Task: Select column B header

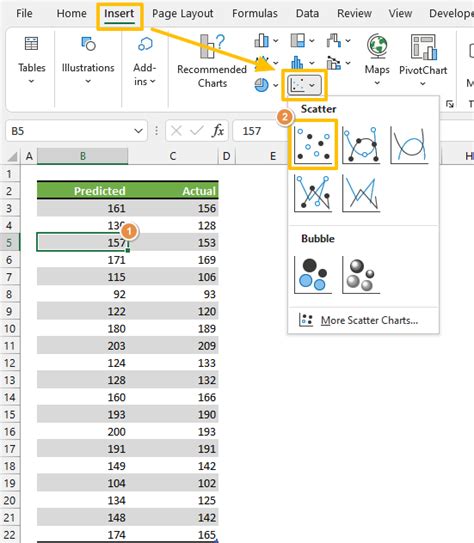Action: tap(82, 156)
